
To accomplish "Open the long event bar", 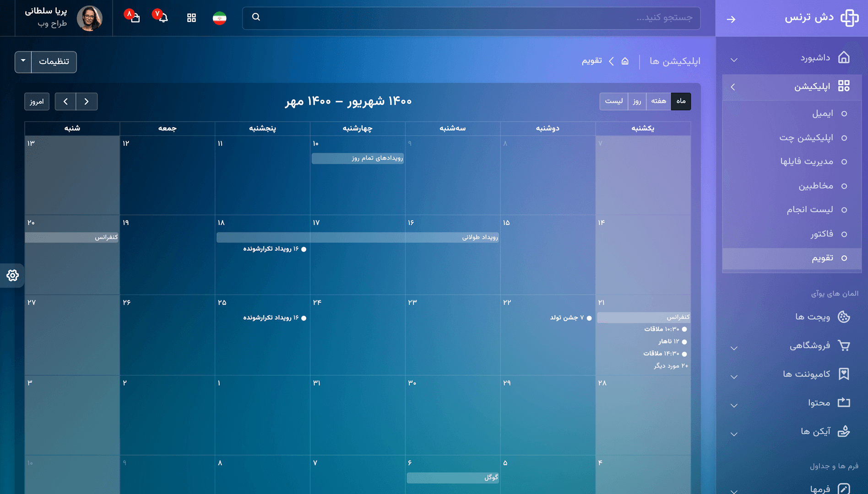I will 358,237.
